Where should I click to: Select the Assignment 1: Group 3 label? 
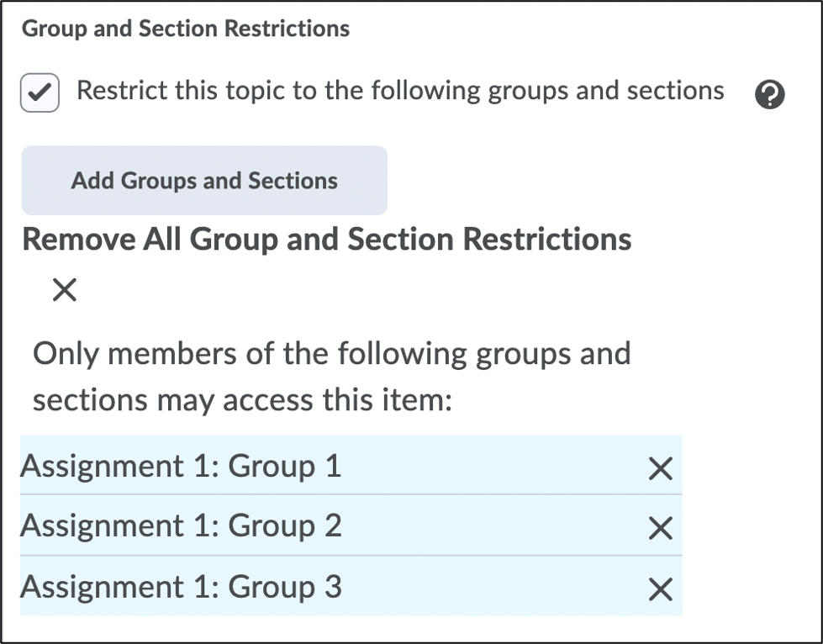[181, 587]
